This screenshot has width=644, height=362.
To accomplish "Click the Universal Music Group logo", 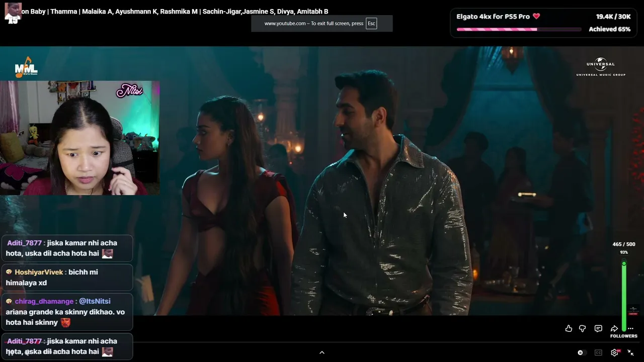I will tap(601, 67).
